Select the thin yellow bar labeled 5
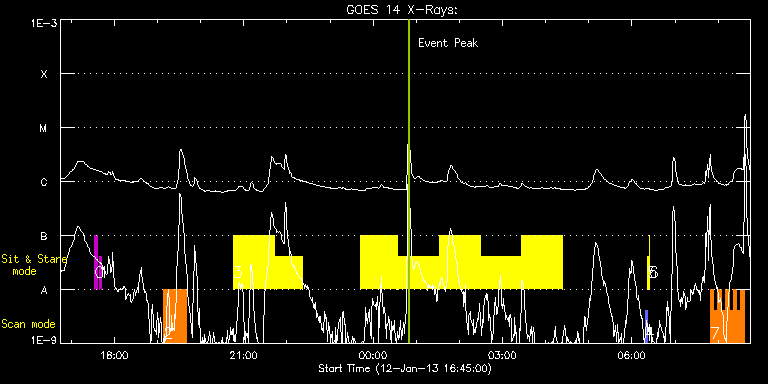Screen dimensions: 768x384 648,263
